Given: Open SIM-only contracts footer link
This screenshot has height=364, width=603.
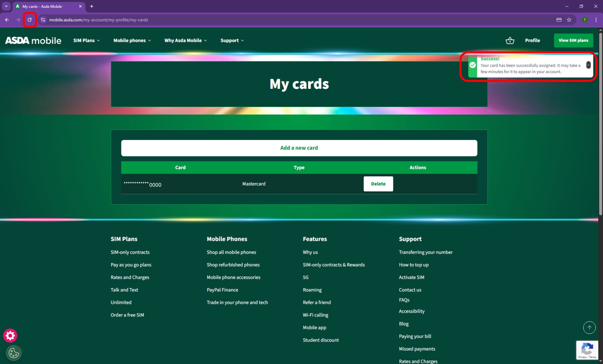Looking at the screenshot, I should click(x=130, y=252).
